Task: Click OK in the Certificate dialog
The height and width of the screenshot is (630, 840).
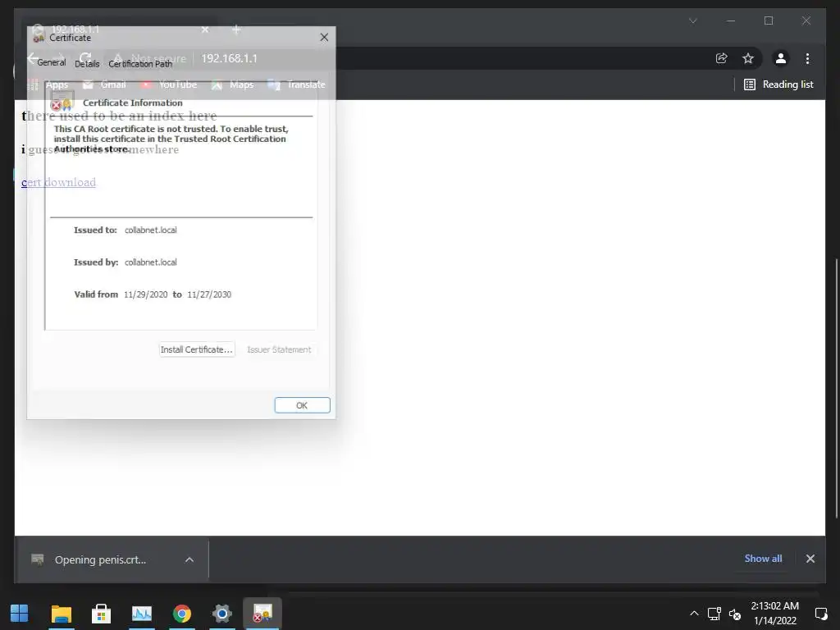Action: click(302, 405)
